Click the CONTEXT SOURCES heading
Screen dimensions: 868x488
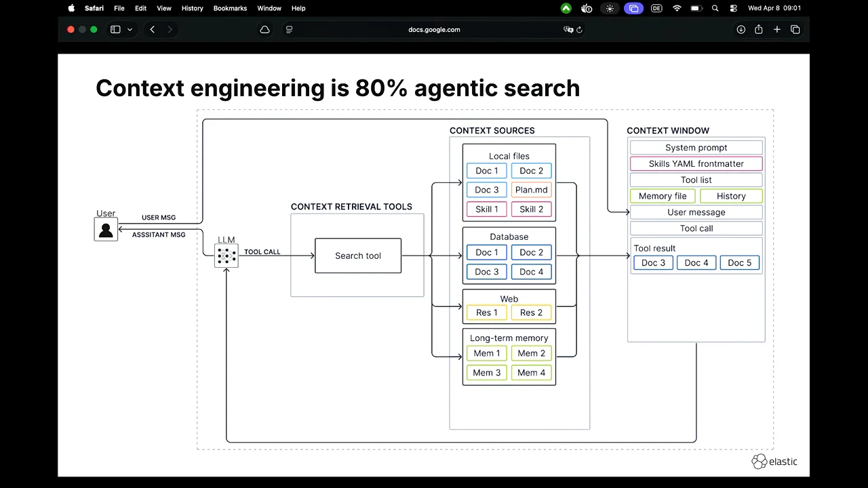tap(492, 130)
